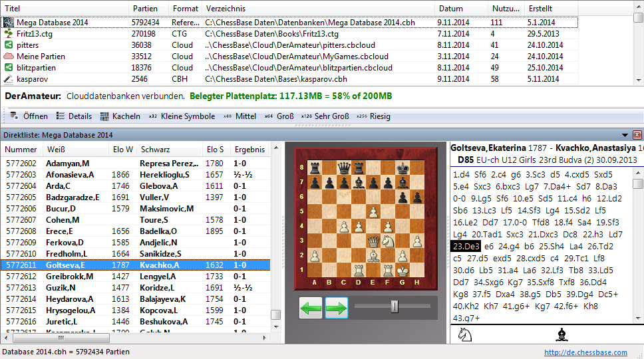Screen dimensions: 644x359
Task: Click the knight icon below the notation
Action: [x=465, y=334]
